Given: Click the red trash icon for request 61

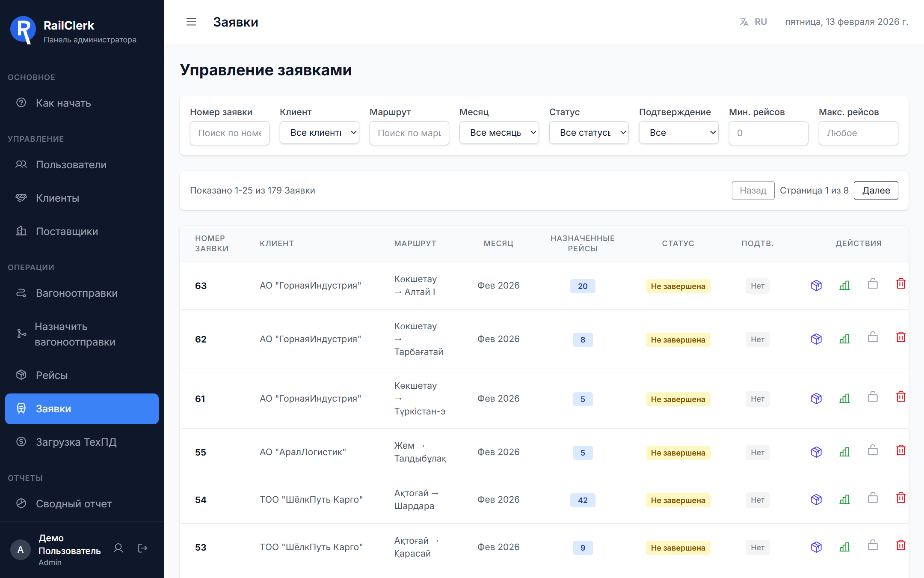Looking at the screenshot, I should [x=901, y=397].
